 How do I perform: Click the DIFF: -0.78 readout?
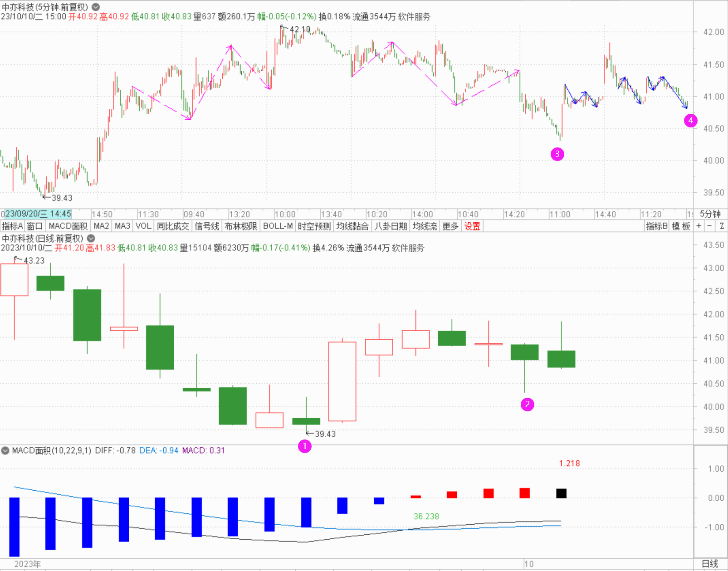tap(115, 450)
